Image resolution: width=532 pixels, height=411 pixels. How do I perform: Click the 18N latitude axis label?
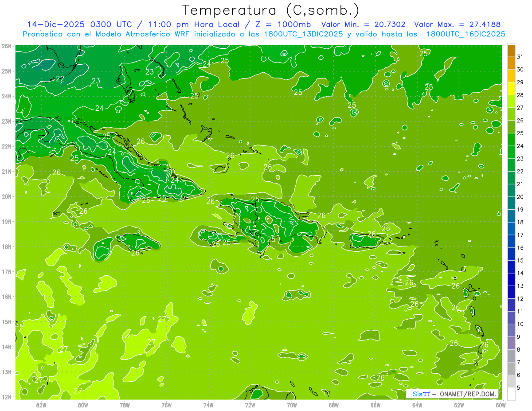(x=6, y=247)
